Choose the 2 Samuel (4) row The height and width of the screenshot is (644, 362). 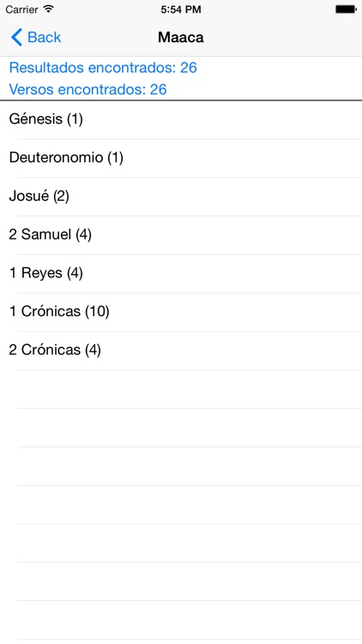(181, 235)
